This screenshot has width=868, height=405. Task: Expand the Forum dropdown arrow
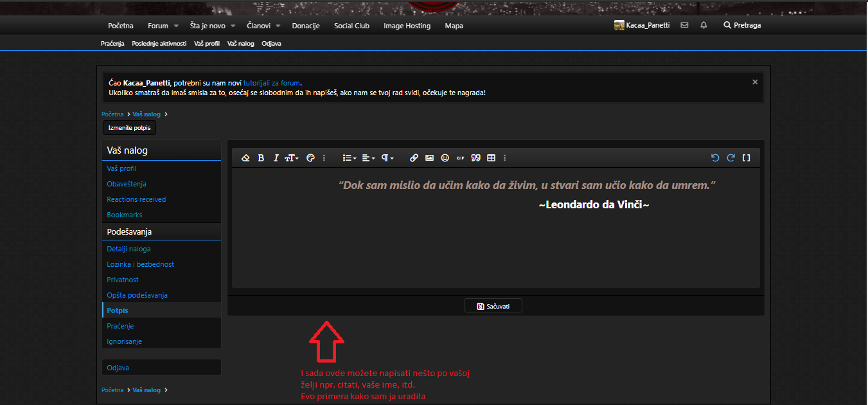click(x=176, y=26)
